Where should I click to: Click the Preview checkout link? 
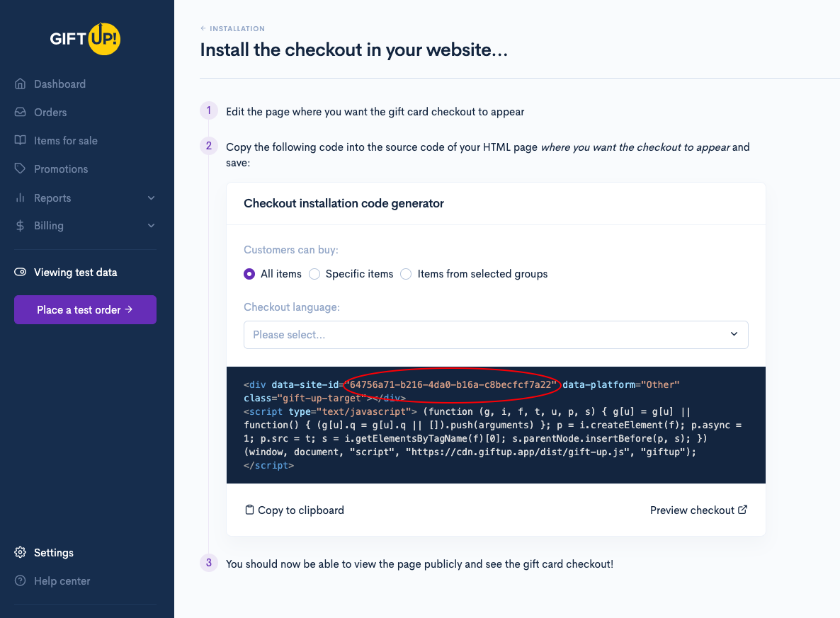pyautogui.click(x=698, y=510)
